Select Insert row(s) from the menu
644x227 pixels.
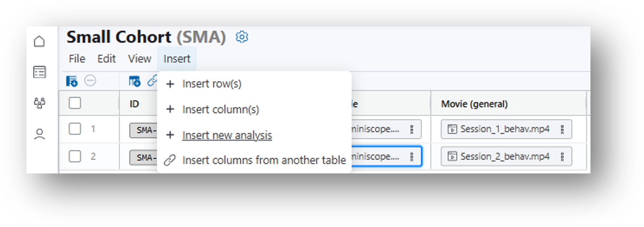tap(212, 84)
